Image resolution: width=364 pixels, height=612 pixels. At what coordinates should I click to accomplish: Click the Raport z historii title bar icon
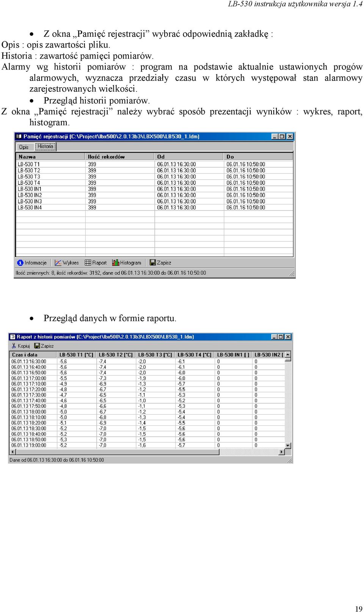click(x=13, y=337)
